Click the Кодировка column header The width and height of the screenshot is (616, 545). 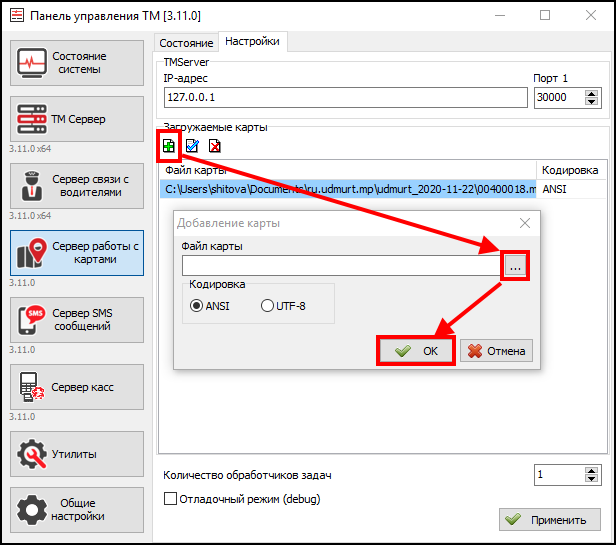coord(570,170)
